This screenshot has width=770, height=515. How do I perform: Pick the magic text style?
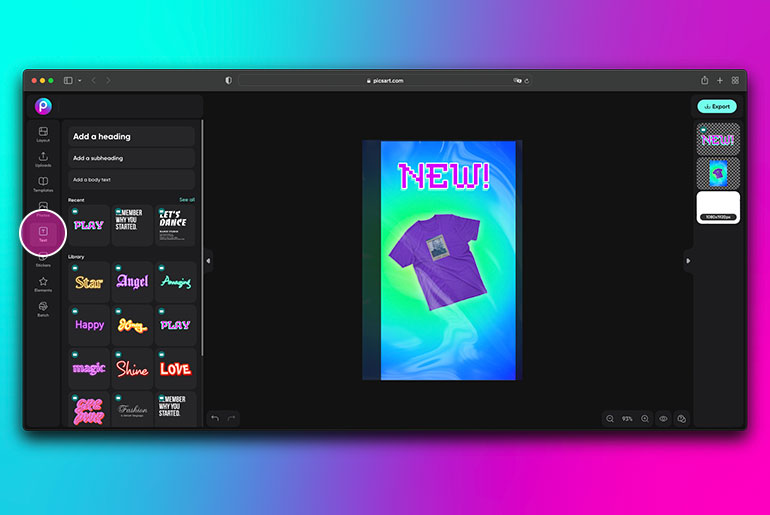(89, 368)
